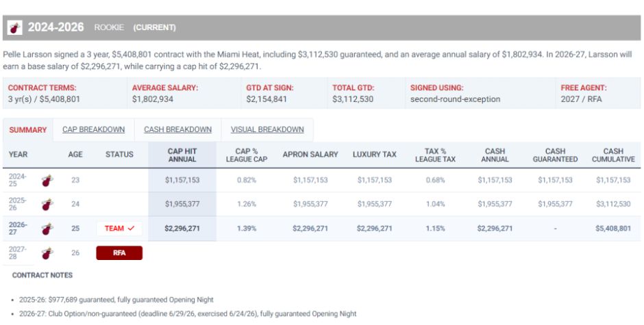Click the Heat logo in 2025-26 row
The image size is (644, 325).
pyautogui.click(x=48, y=205)
